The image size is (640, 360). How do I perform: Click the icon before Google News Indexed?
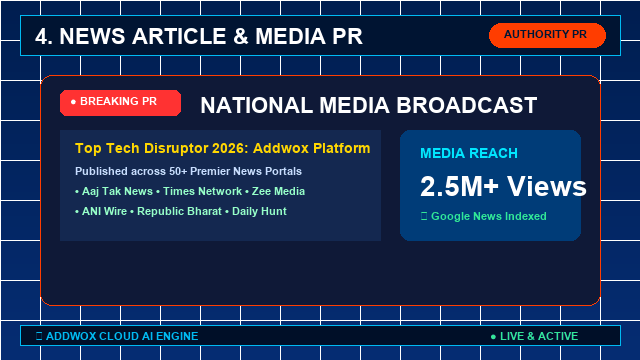click(424, 216)
